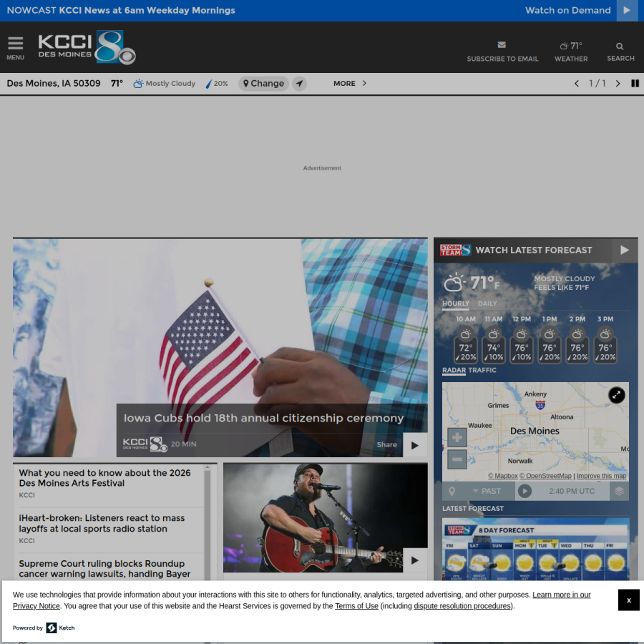The width and height of the screenshot is (644, 644).
Task: Zoom in on the radar map
Action: [x=457, y=437]
